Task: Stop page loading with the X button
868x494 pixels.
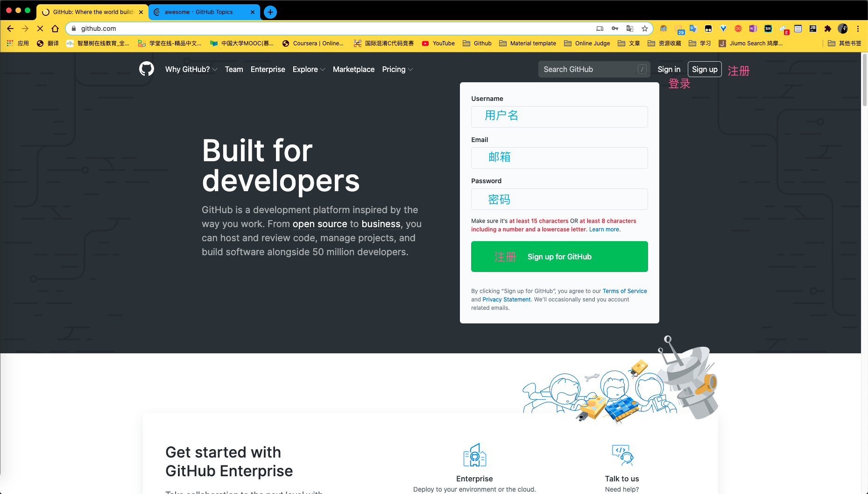Action: 40,29
